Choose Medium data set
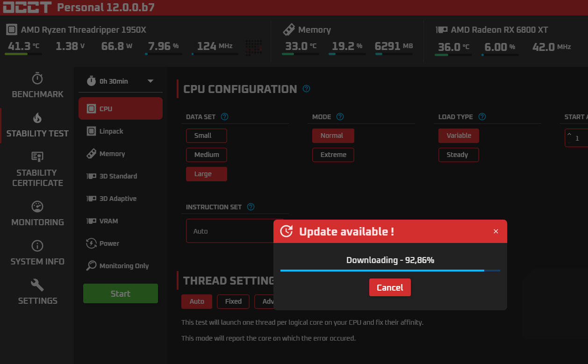 coord(207,155)
